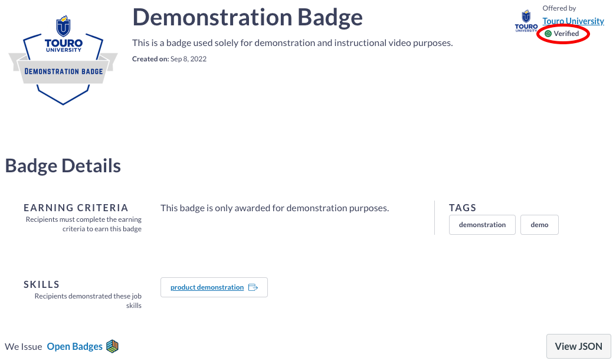Click the green Verified checkmark icon

(x=548, y=34)
